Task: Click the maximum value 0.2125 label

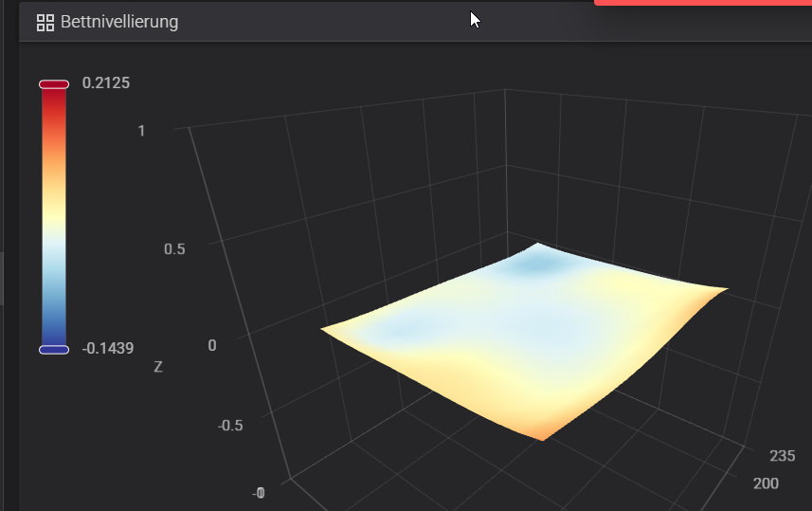Action: pyautogui.click(x=105, y=82)
